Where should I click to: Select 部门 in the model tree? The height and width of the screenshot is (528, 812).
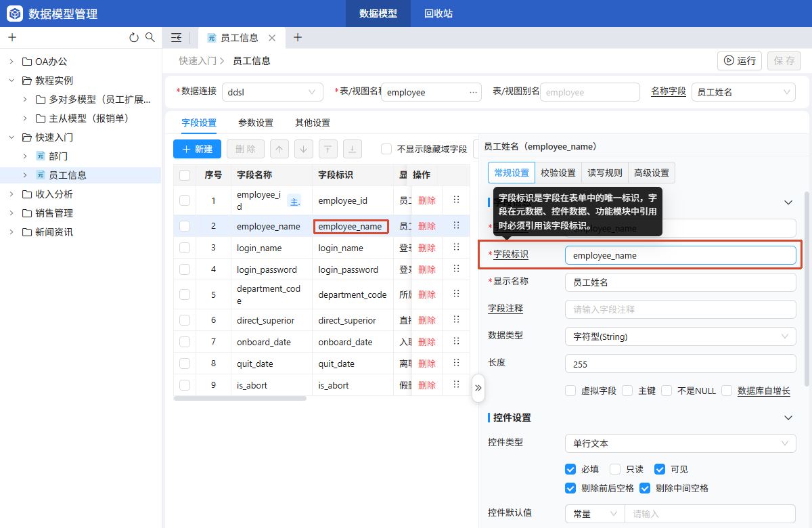click(58, 156)
